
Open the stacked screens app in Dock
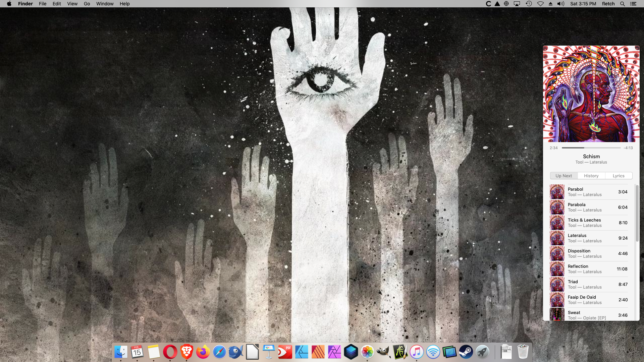(x=449, y=352)
